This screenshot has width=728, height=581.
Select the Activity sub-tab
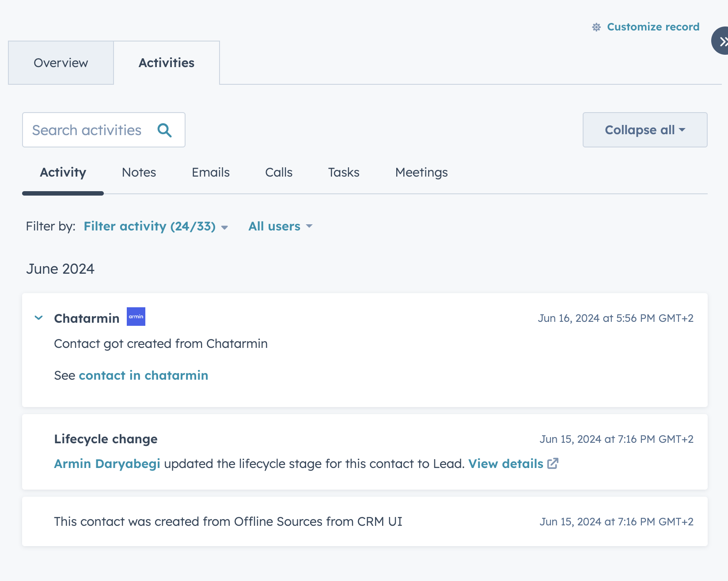tap(63, 173)
